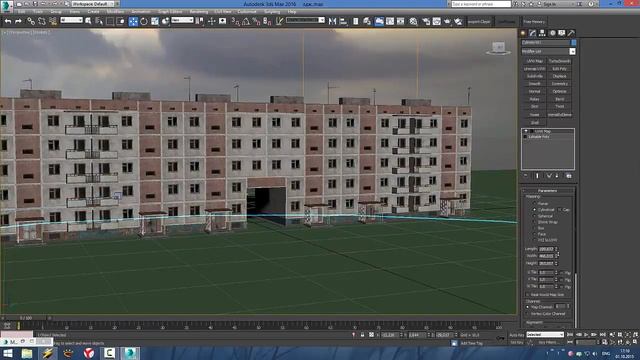Click the Mirror tool icon

tap(332, 21)
